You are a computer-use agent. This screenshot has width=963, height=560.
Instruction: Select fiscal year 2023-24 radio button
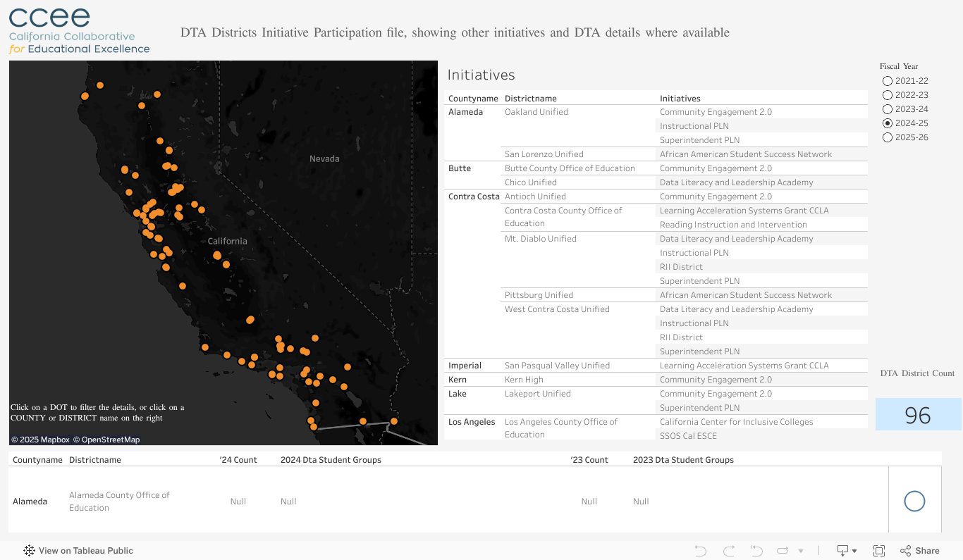click(888, 109)
